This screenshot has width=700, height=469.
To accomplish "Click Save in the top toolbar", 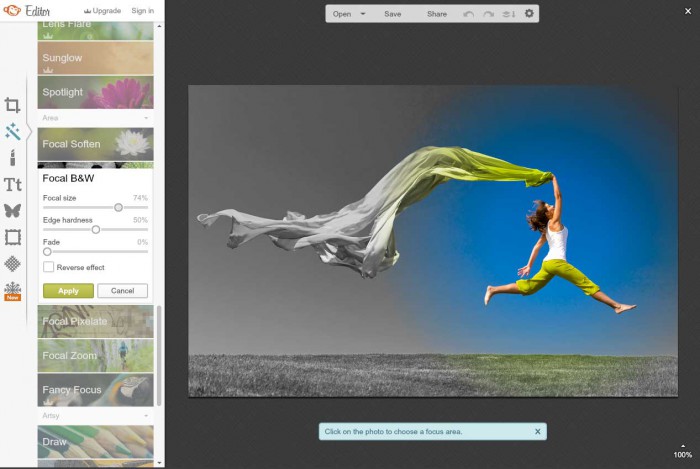I will (x=393, y=14).
